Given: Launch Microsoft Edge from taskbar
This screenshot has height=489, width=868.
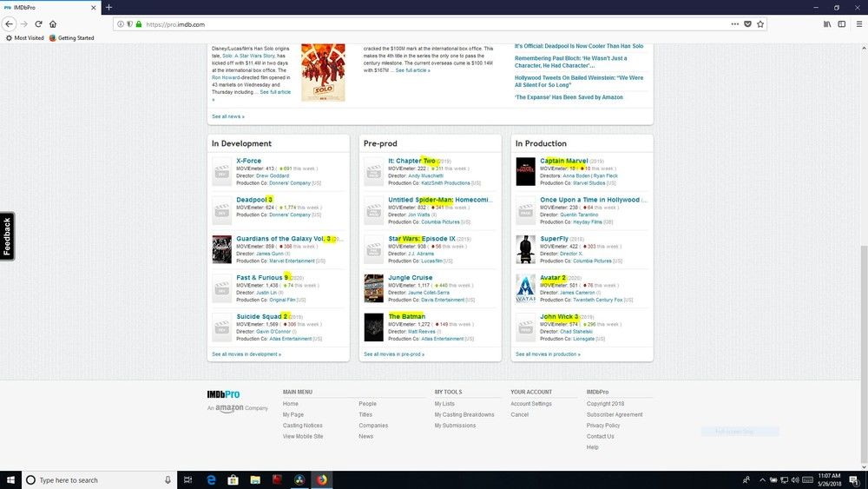Looking at the screenshot, I should click(x=211, y=479).
